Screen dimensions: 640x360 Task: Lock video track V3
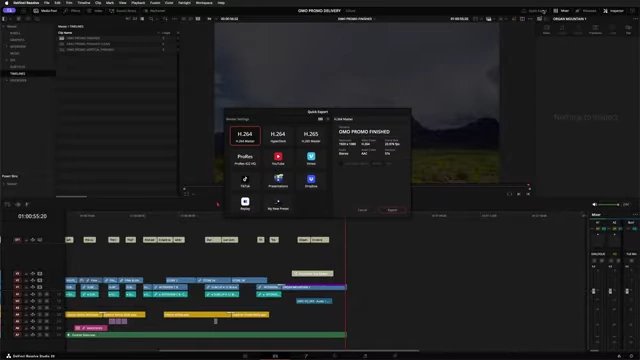click(x=27, y=273)
